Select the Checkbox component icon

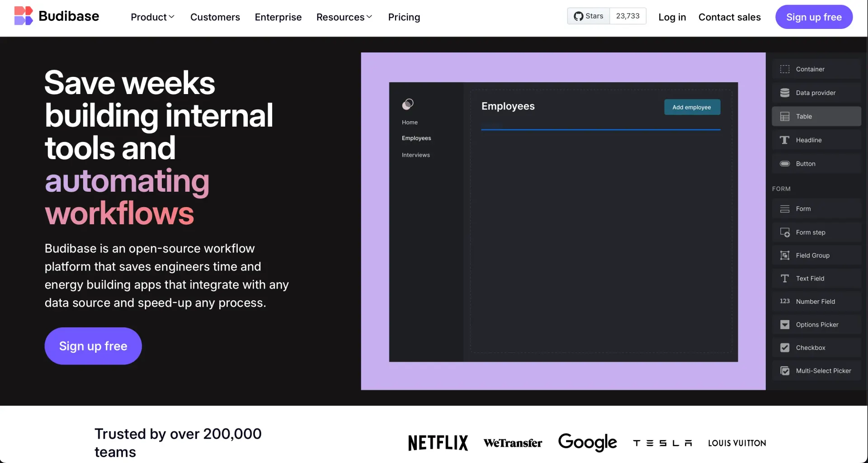tap(785, 348)
